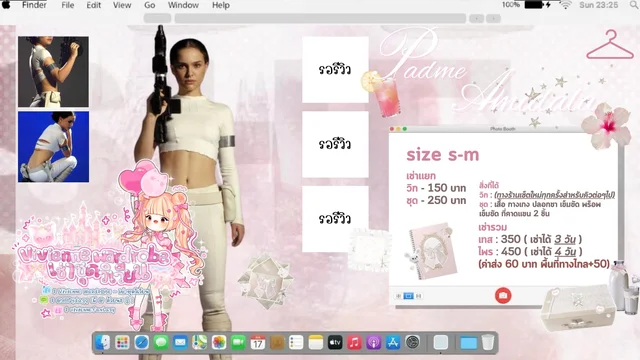Open the Reminders app in dock
640x360 pixels.
(x=296, y=342)
